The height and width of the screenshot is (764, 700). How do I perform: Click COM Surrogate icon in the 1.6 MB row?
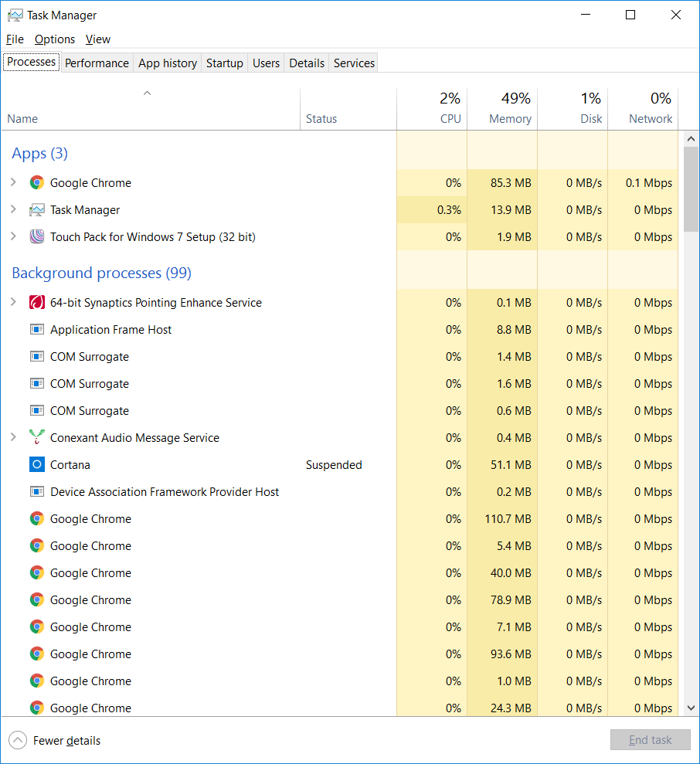[x=36, y=383]
